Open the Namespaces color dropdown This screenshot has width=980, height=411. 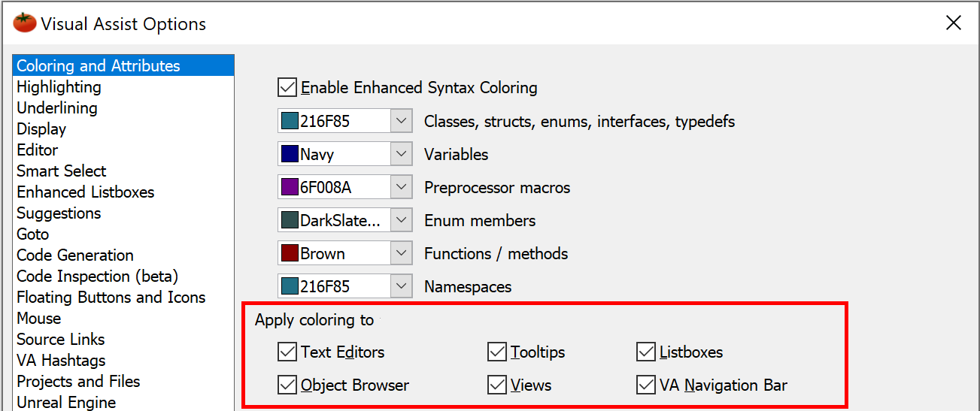pos(402,286)
